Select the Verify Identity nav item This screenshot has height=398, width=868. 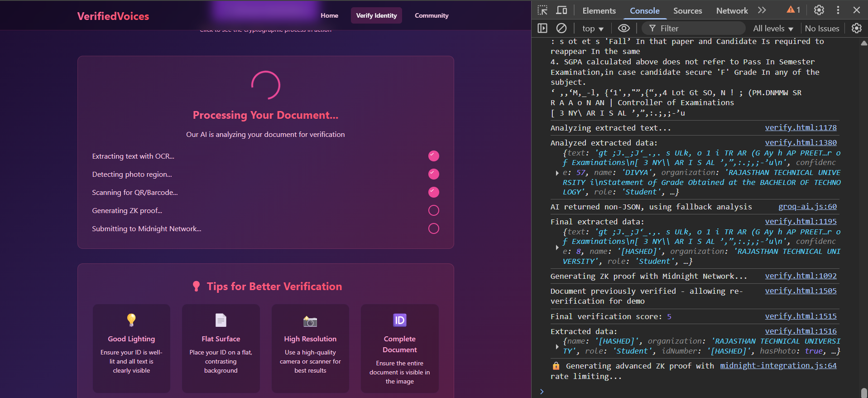(x=376, y=15)
